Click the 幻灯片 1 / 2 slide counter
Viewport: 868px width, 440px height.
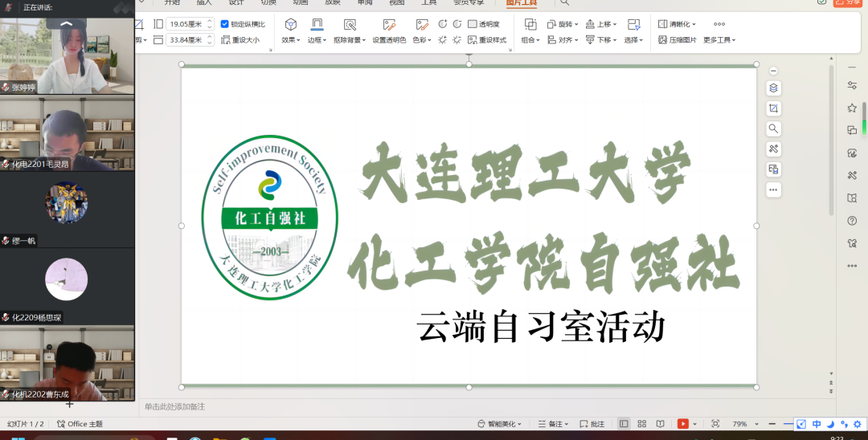point(26,424)
